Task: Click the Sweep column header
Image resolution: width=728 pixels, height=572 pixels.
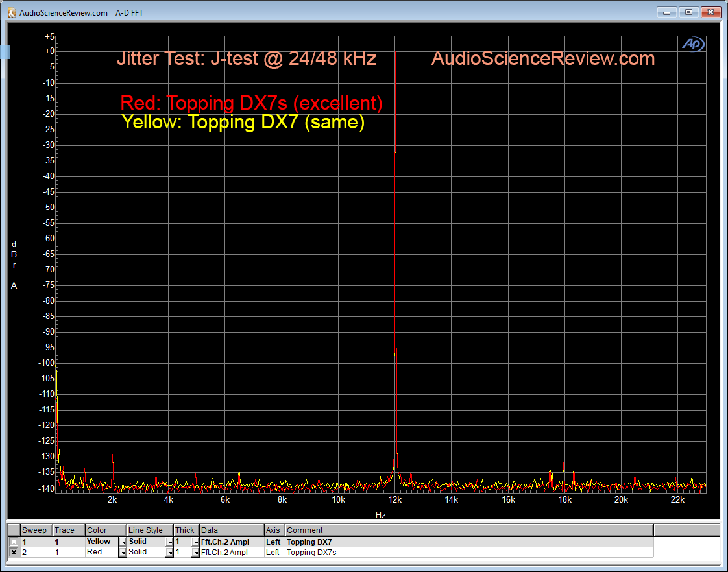Action: click(x=36, y=530)
